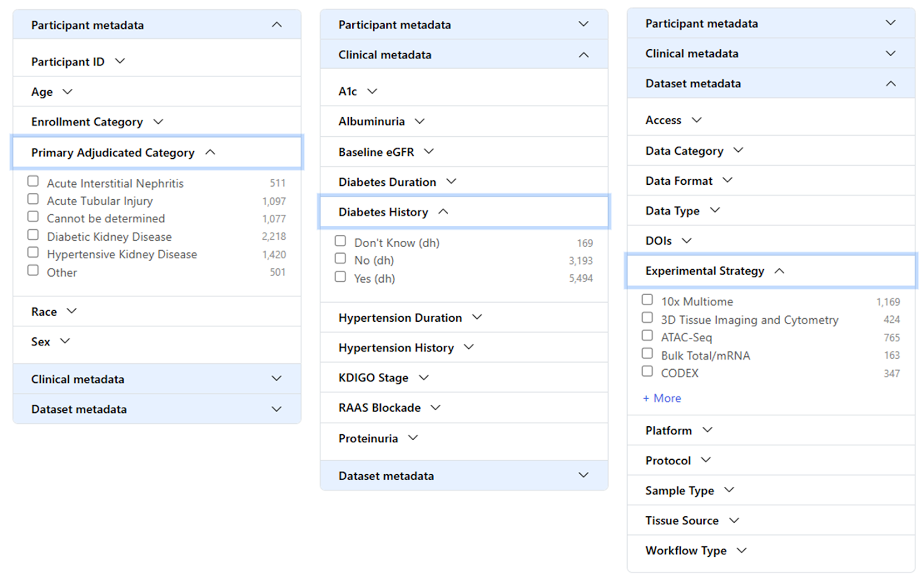
Task: Expand the Data Category filter
Action: pyautogui.click(x=771, y=151)
